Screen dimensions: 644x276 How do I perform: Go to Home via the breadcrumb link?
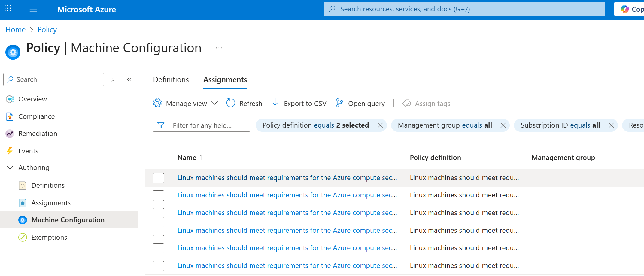[15, 29]
